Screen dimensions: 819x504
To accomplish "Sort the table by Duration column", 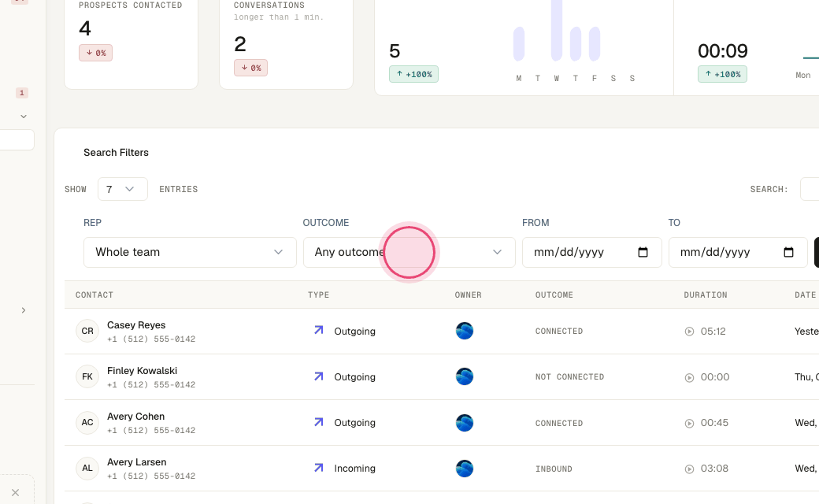I will (x=706, y=295).
